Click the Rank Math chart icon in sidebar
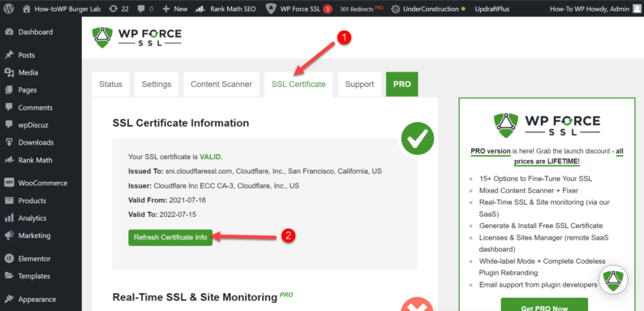The image size is (644, 311). (9, 160)
